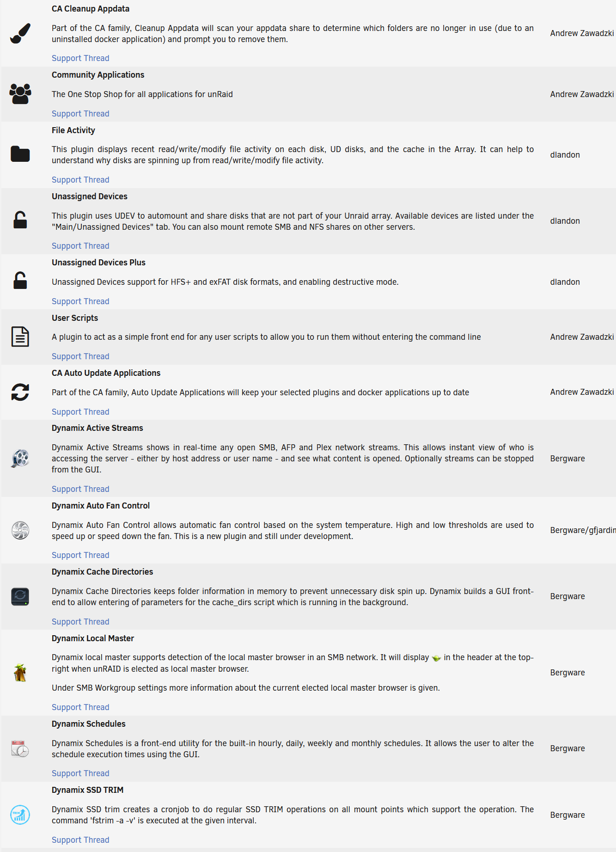
Task: Open Support Thread for Community Applications
Action: (x=80, y=114)
